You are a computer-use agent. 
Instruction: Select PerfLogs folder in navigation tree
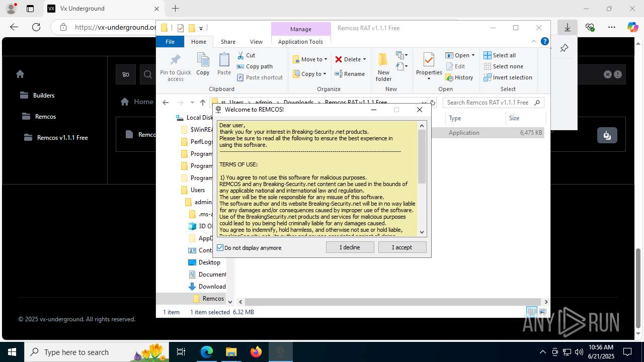click(202, 142)
